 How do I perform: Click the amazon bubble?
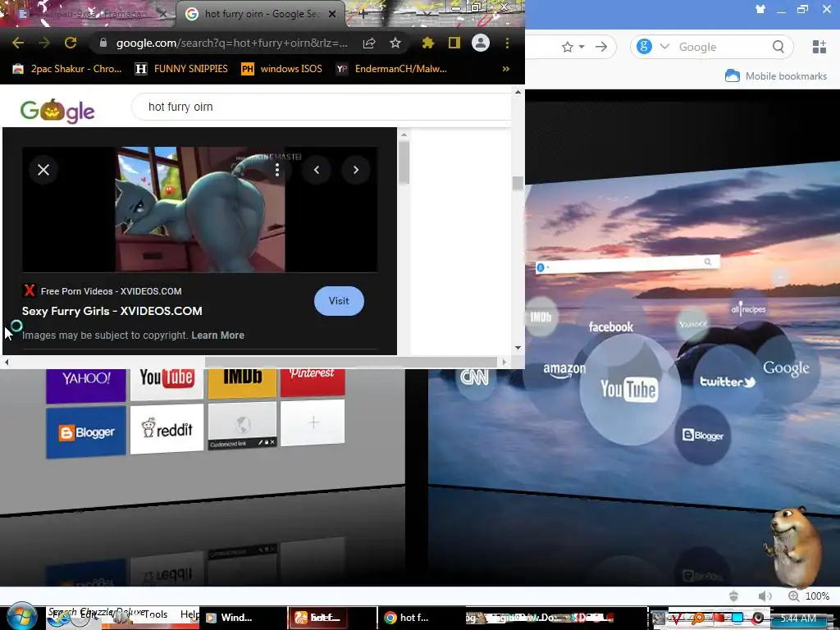564,370
